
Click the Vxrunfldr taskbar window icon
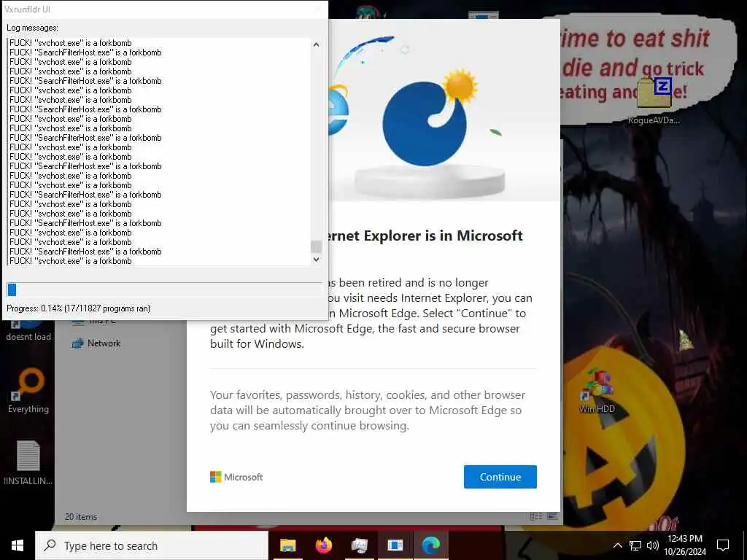(x=395, y=545)
